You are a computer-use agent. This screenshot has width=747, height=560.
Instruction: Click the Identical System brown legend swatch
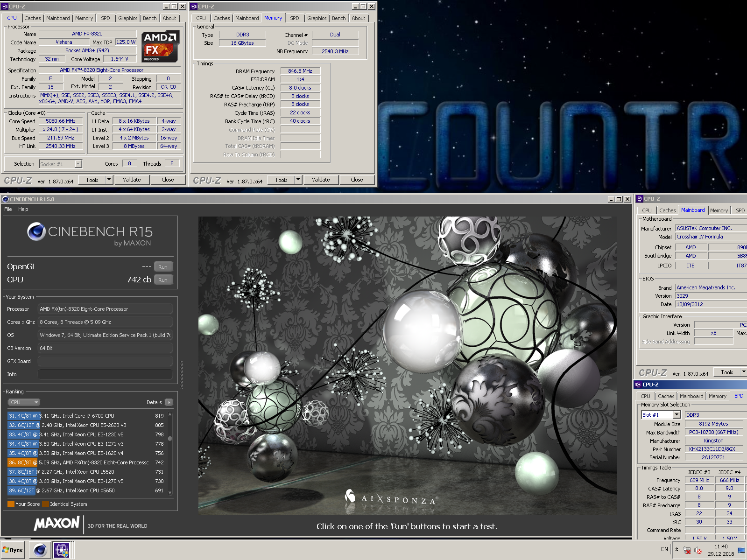[x=45, y=504]
